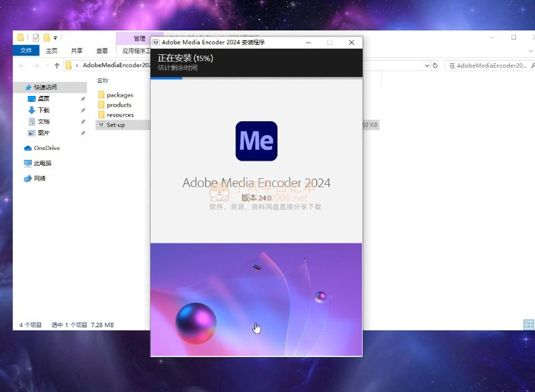Switch to the 查看 ribbon tab
The width and height of the screenshot is (535, 392).
[x=101, y=51]
